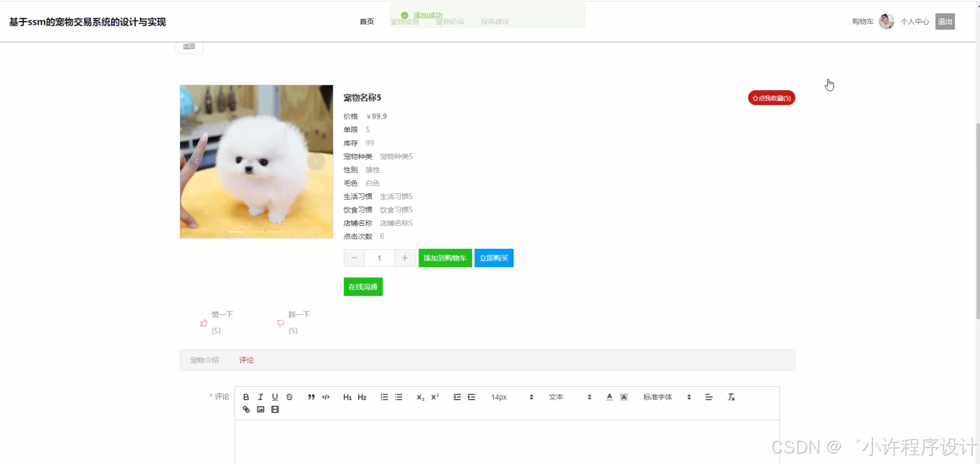The width and height of the screenshot is (980, 464).
Task: Show the next pet photo in carousel
Action: (316, 161)
